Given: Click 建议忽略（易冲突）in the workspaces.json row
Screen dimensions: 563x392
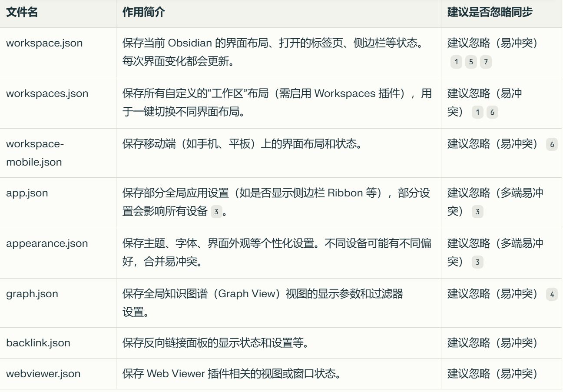Looking at the screenshot, I should 485,103.
